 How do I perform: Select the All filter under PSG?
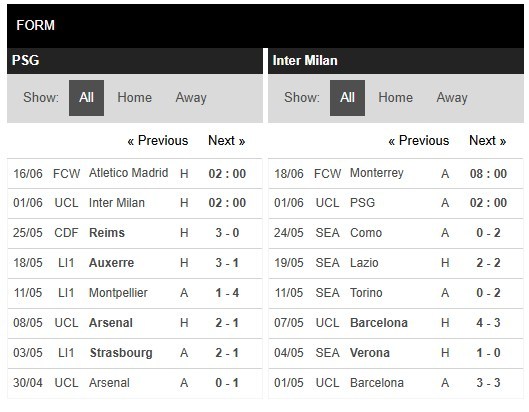point(86,98)
